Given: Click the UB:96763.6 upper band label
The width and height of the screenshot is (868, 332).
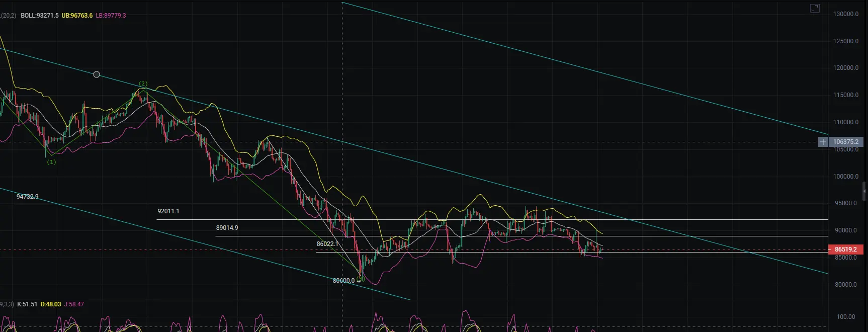Looking at the screenshot, I should 77,16.
